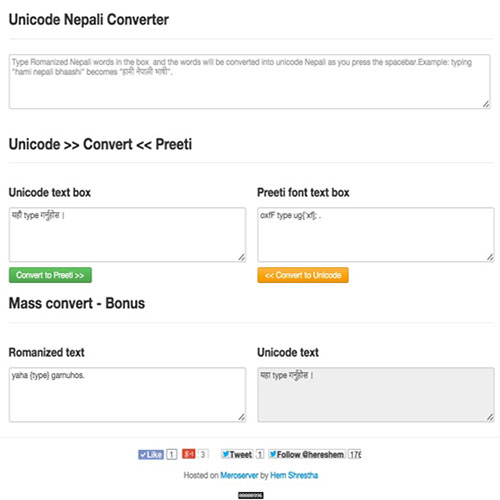Open the Hem Shrestha link

(294, 475)
